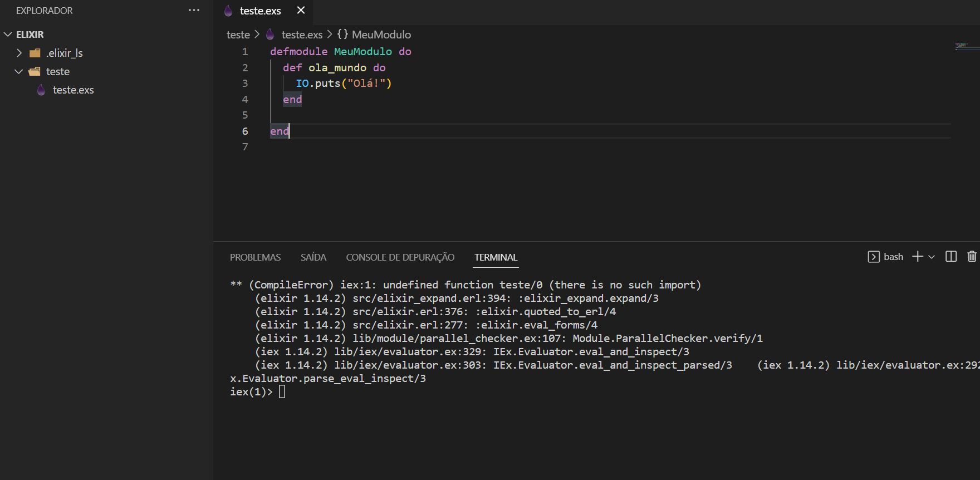
Task: Click .elixir_ls folder name in explorer
Action: coord(65,53)
